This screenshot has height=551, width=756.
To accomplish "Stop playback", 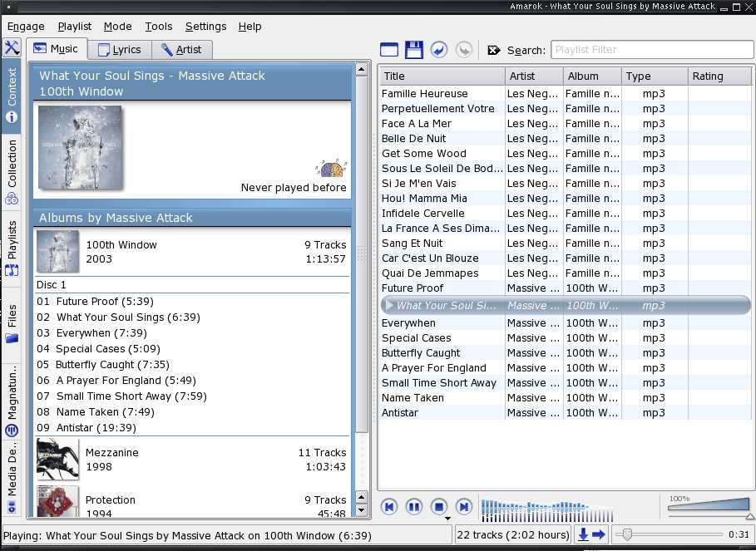I will [x=439, y=507].
